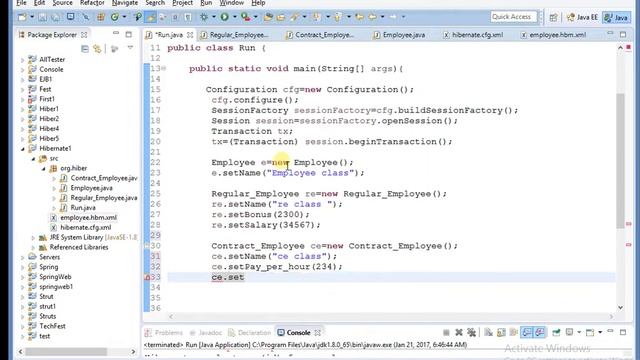
Task: Open the Declaration view tab
Action: coord(249,333)
